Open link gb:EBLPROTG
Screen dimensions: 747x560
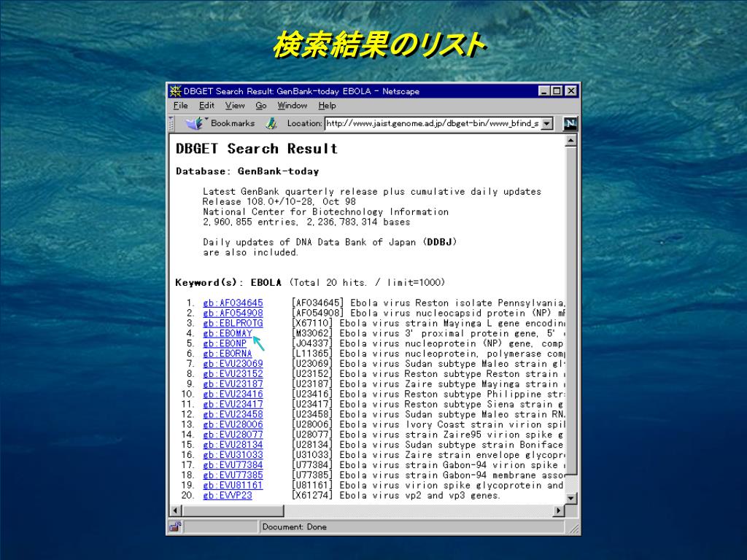[x=233, y=323]
